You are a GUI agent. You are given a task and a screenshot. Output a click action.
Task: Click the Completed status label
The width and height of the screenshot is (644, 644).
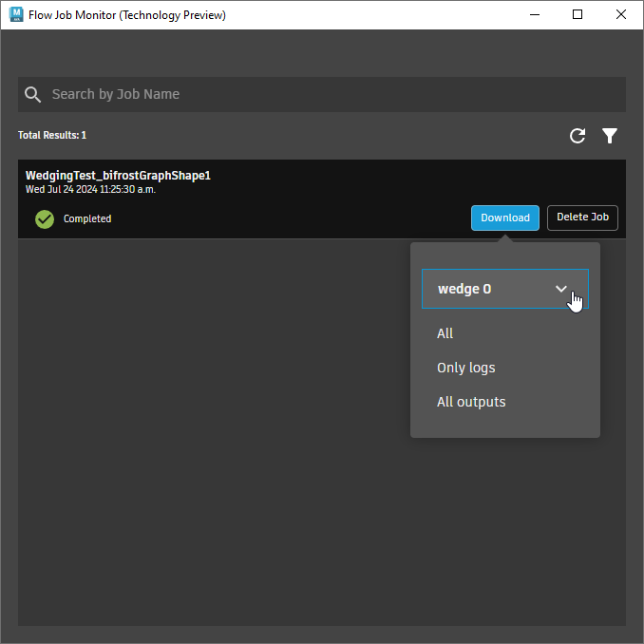(87, 218)
